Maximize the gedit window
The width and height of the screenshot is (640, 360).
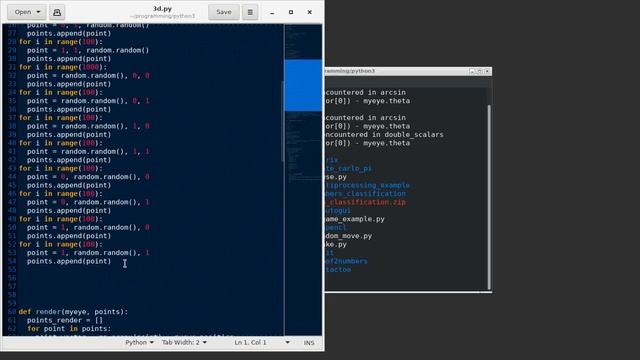click(x=291, y=12)
